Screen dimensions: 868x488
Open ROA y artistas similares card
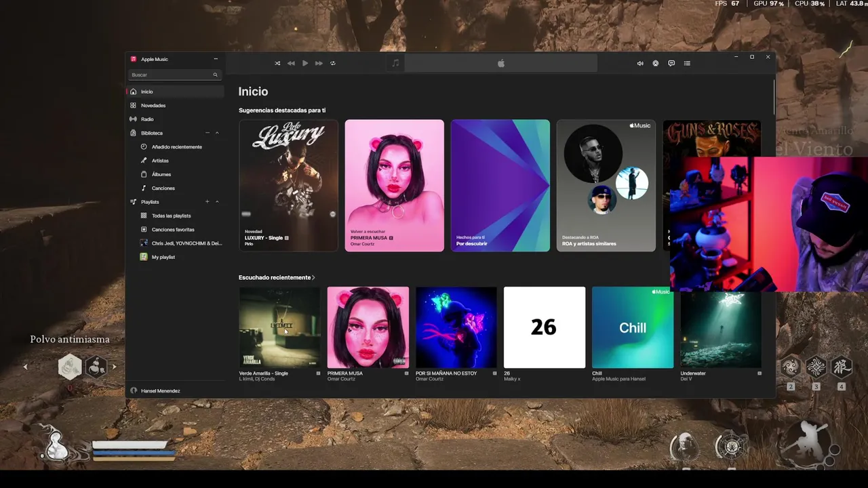(606, 186)
